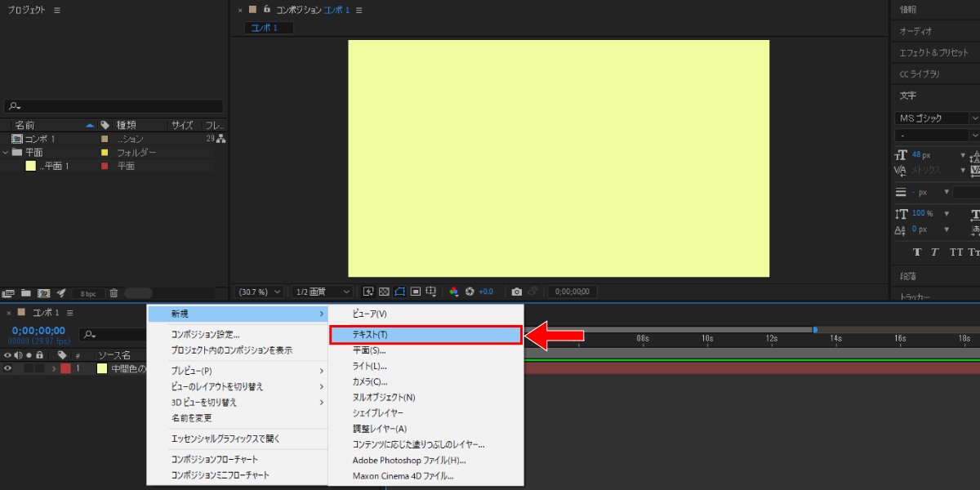Click the show snapshot icon

tap(532, 292)
